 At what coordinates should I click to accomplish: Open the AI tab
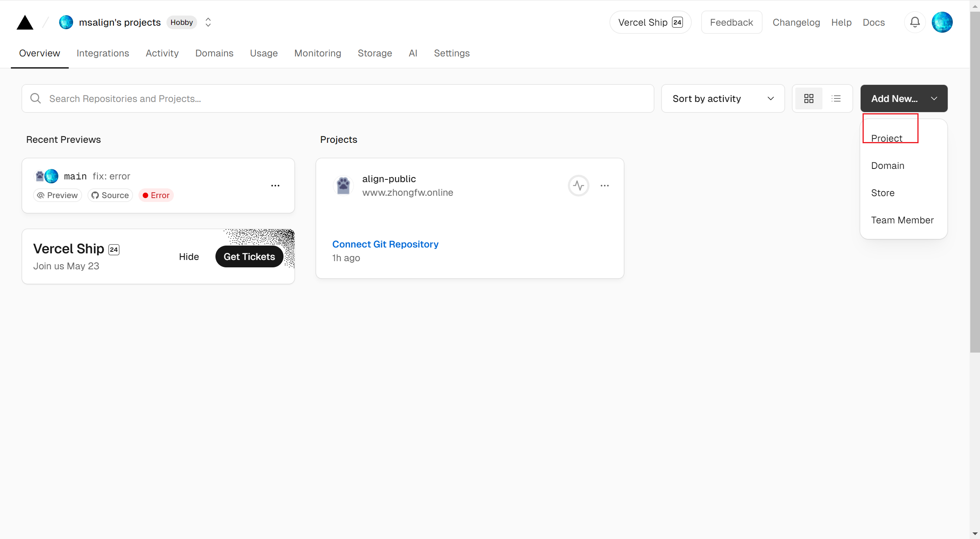[413, 53]
